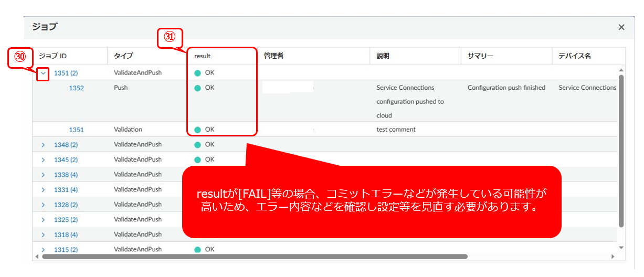This screenshot has width=644, height=277.
Task: Expand job 1348 row chevron
Action: [44, 145]
